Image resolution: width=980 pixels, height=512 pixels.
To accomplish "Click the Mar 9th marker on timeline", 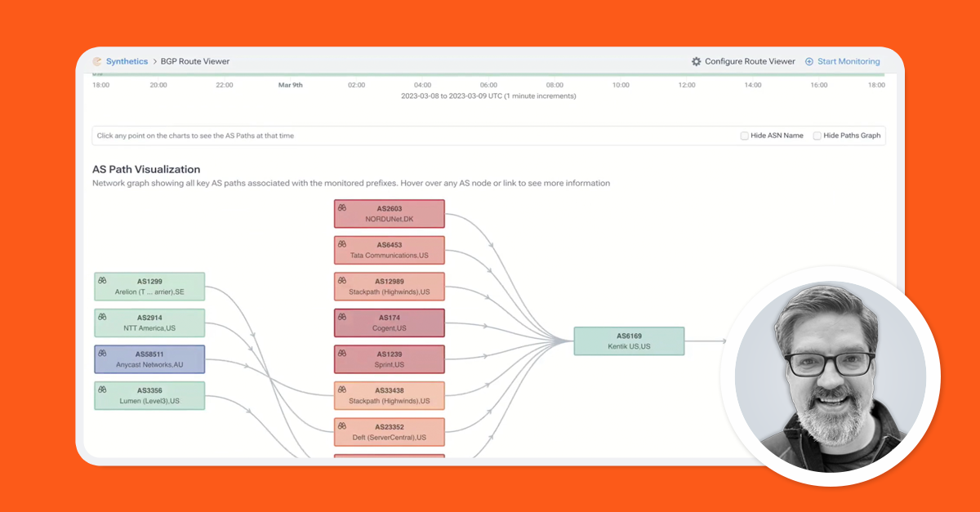I will tap(290, 85).
